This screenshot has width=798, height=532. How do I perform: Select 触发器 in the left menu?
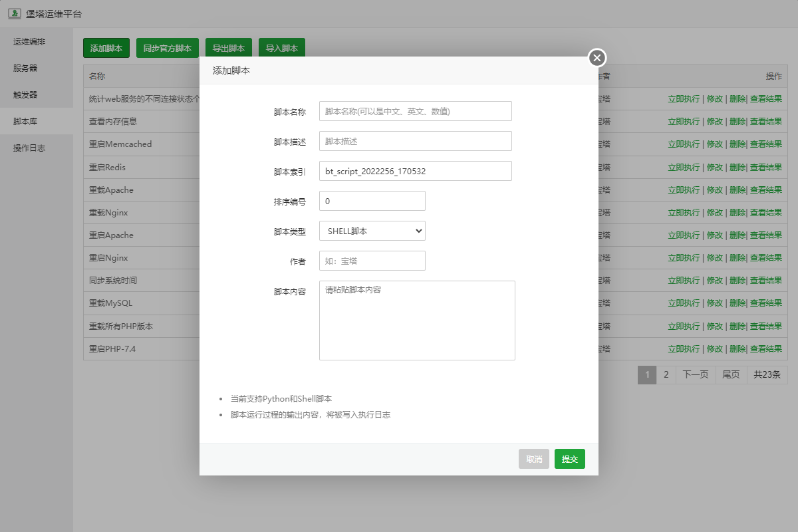25,94
